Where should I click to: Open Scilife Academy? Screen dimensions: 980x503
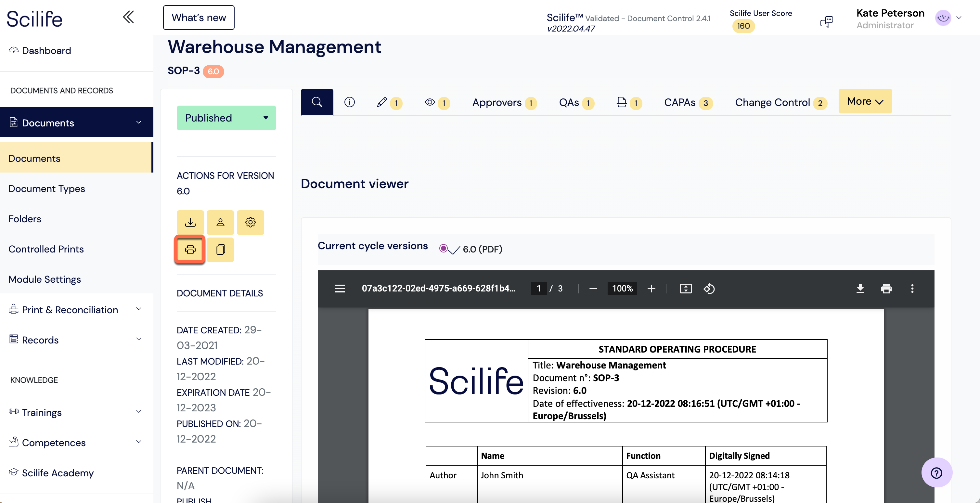pyautogui.click(x=51, y=473)
